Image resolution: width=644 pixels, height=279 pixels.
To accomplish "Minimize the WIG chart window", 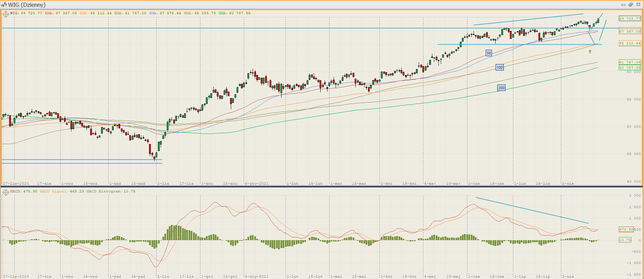I will tap(623, 5).
